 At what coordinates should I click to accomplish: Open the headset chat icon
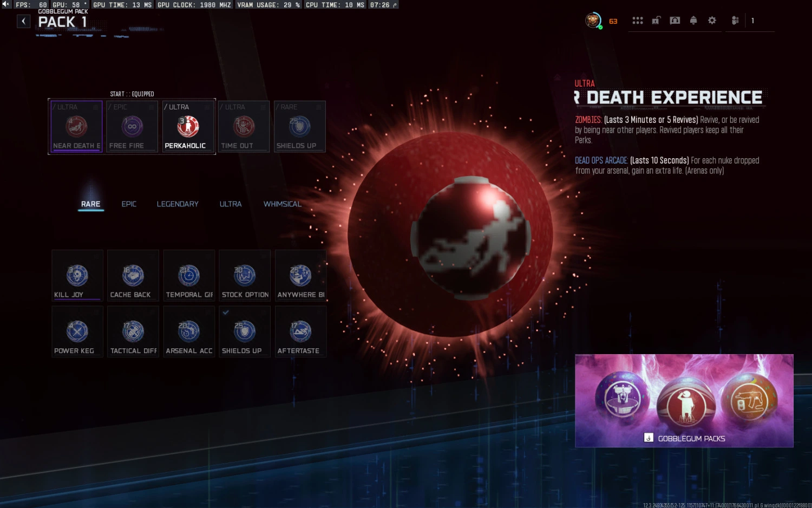coord(675,21)
